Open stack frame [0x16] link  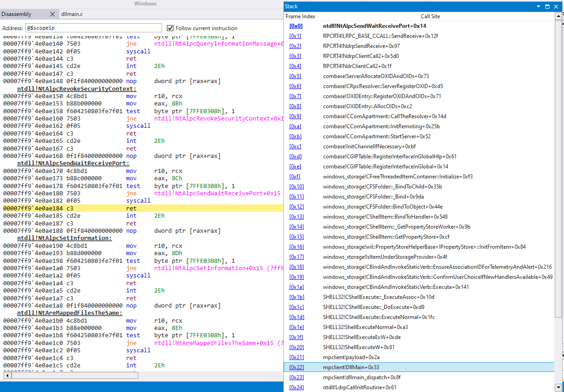[x=297, y=247]
